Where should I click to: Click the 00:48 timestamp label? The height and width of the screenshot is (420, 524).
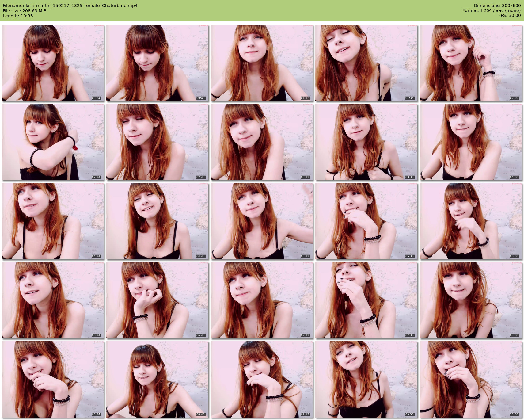[201, 98]
